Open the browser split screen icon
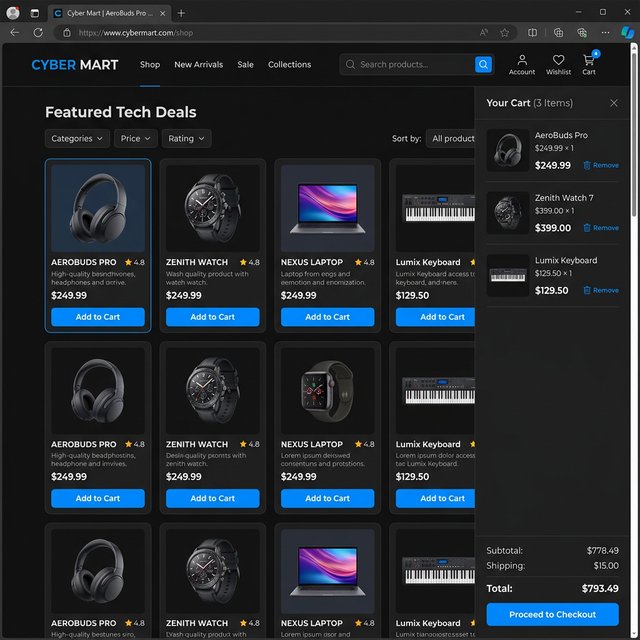The width and height of the screenshot is (640, 640). pyautogui.click(x=532, y=33)
